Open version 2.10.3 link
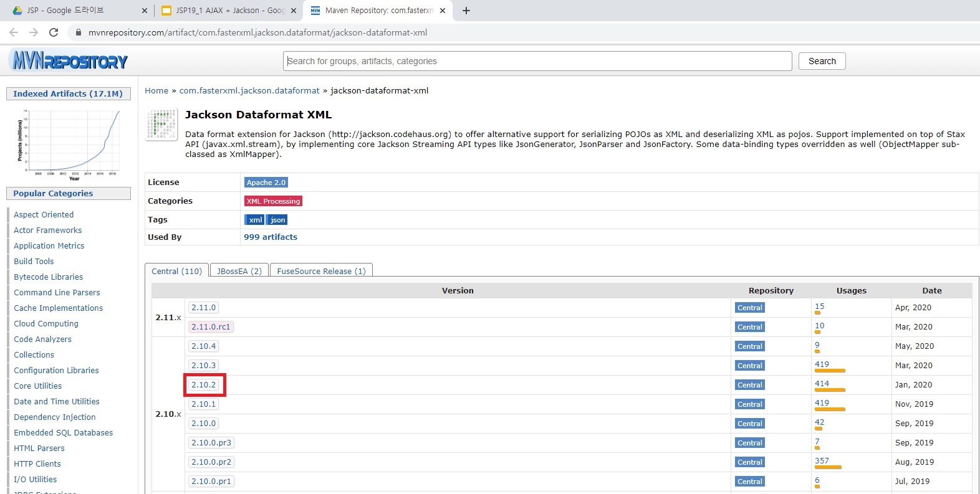Screen dimensions: 980x494 [x=203, y=366]
